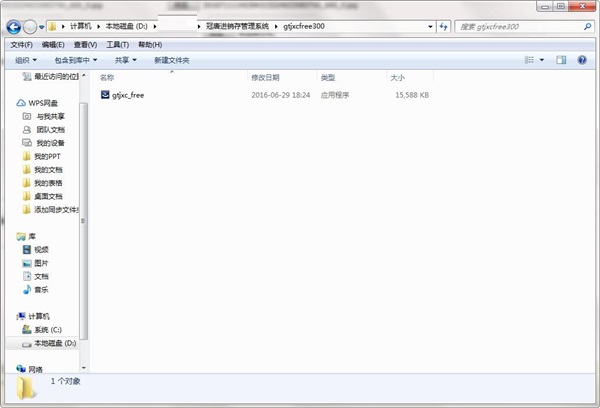Click the date 2016-06-29 18:24
Screen dimensions: 600x408
point(280,95)
